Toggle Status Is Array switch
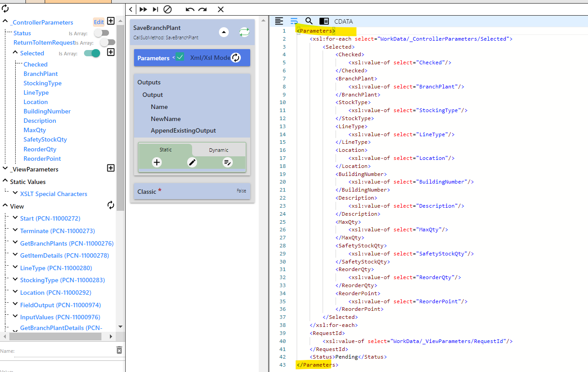The width and height of the screenshot is (588, 372). click(102, 33)
